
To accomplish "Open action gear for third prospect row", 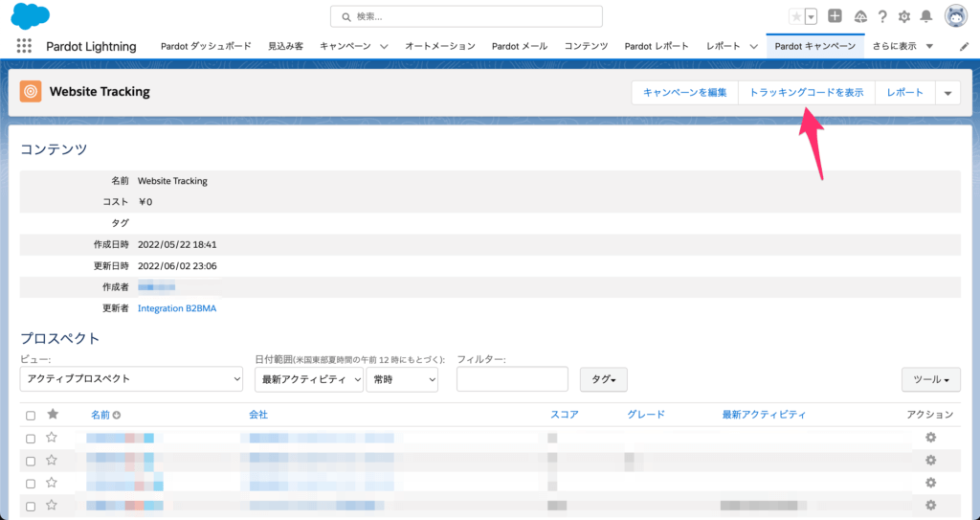I will pyautogui.click(x=930, y=483).
